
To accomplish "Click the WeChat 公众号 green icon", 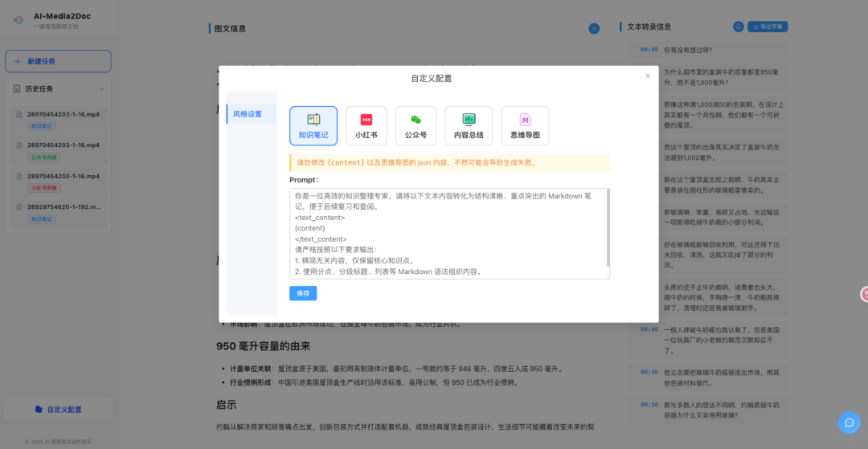I will pyautogui.click(x=416, y=120).
